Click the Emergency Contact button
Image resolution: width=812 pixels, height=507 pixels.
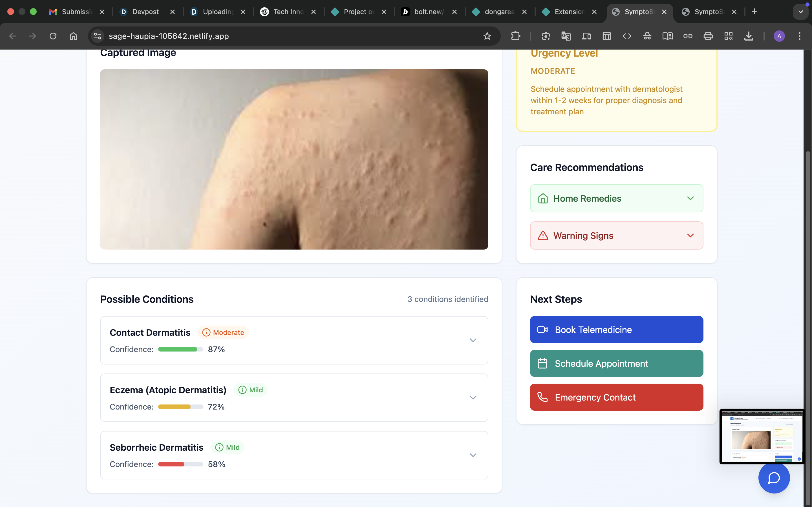click(616, 397)
